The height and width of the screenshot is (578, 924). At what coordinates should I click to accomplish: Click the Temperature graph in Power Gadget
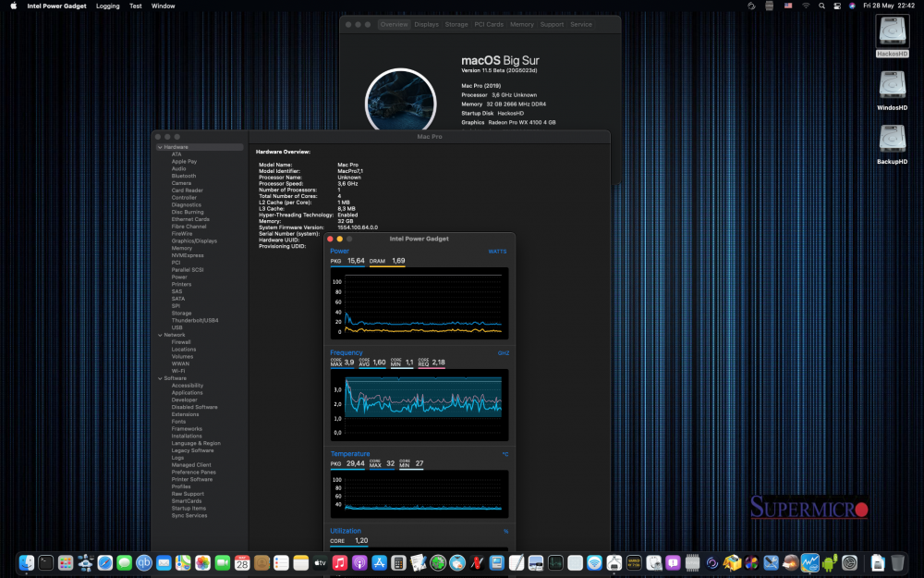point(419,494)
